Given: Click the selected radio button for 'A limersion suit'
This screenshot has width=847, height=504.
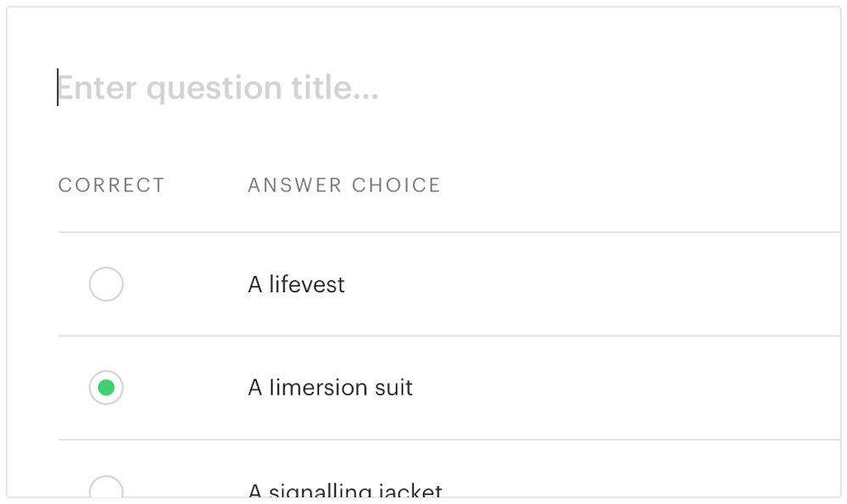Looking at the screenshot, I should click(106, 388).
